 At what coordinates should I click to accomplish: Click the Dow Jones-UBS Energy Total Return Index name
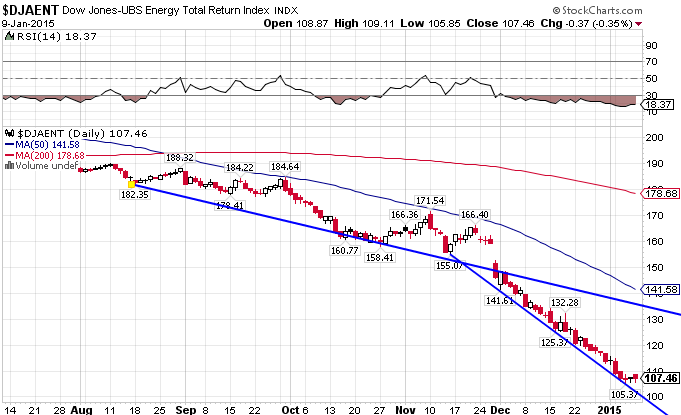(165, 10)
